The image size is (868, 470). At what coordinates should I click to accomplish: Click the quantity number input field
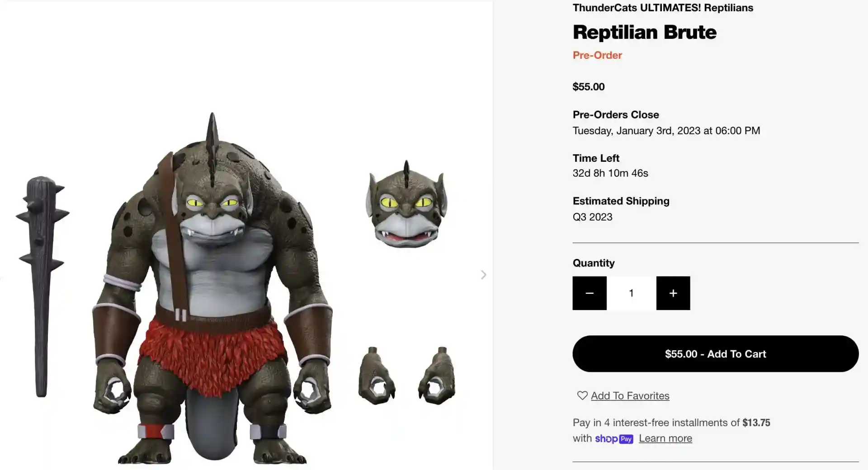coord(631,293)
